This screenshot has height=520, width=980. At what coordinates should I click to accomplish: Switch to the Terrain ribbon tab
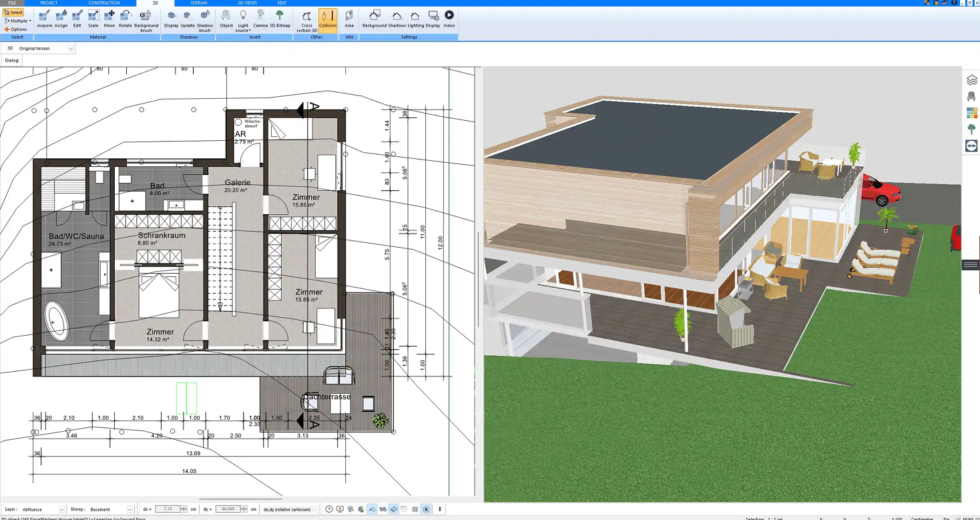(x=198, y=3)
